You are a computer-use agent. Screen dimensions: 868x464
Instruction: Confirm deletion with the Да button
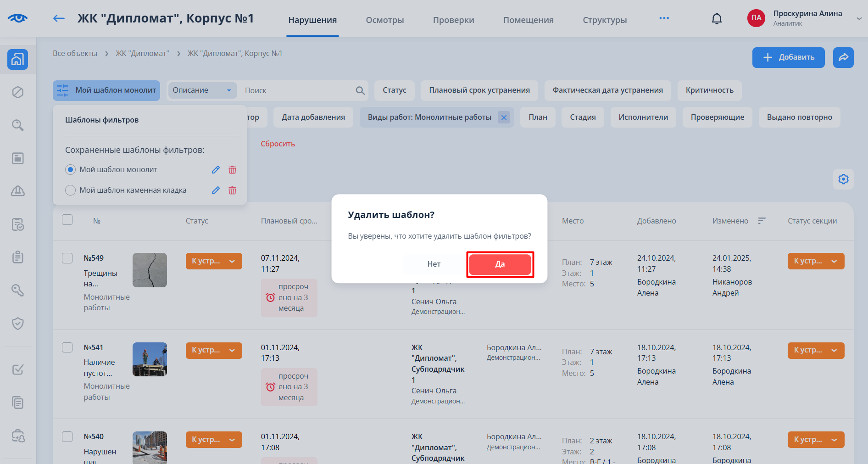coord(500,264)
